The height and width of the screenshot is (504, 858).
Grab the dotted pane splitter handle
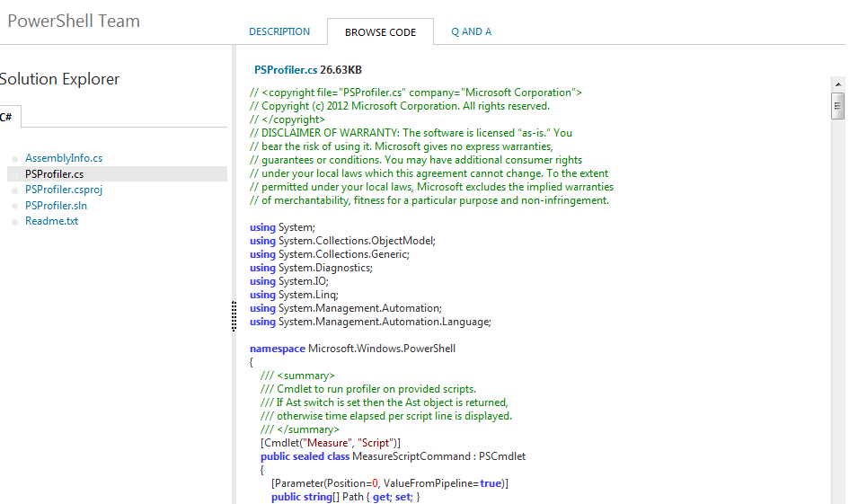[234, 315]
